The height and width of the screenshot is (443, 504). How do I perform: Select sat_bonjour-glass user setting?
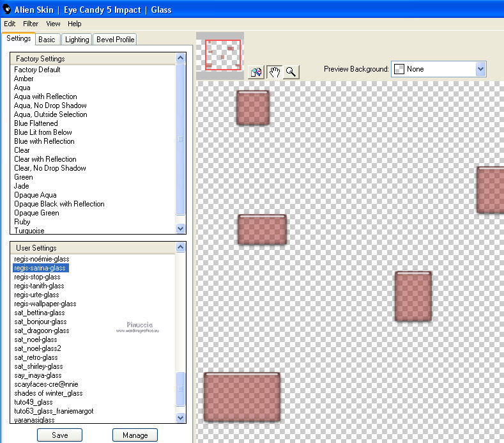(x=40, y=322)
